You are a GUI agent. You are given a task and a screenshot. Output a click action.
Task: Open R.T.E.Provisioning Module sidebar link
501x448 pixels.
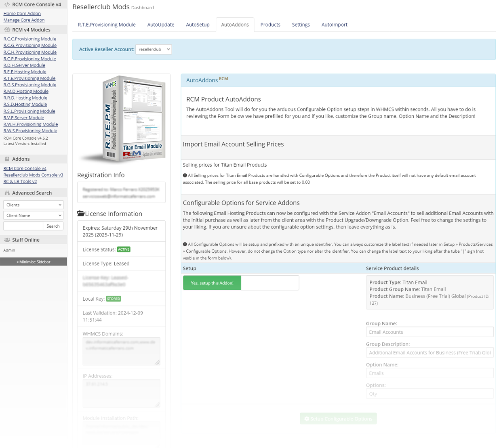click(29, 78)
